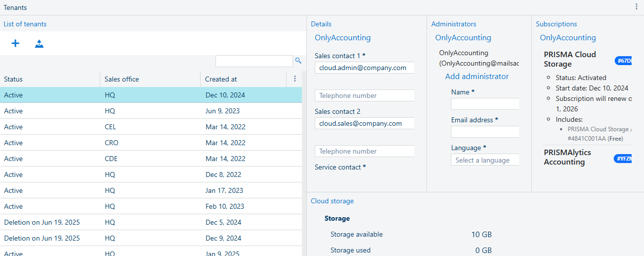
Task: Click the Add administrator link
Action: 477,77
